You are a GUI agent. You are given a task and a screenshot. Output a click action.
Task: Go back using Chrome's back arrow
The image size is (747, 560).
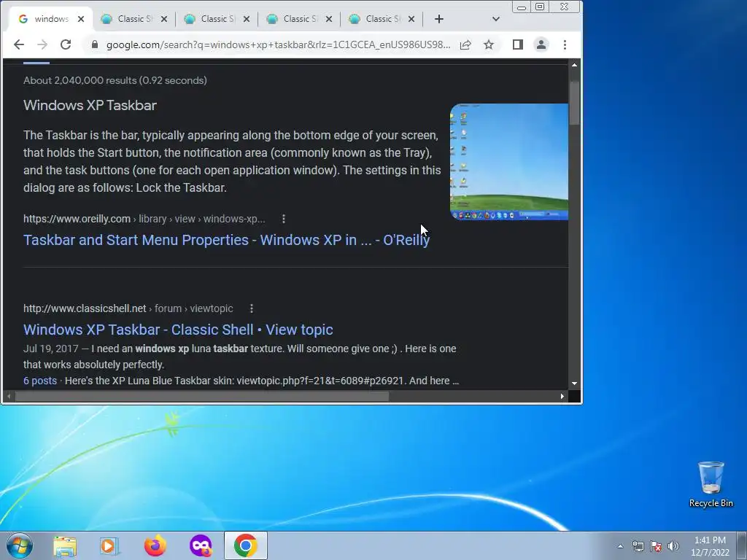coord(18,44)
